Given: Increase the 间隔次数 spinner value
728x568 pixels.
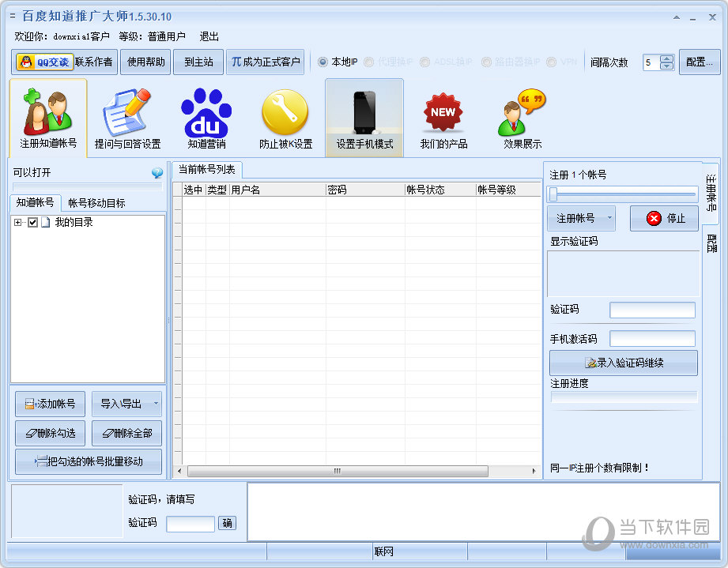Looking at the screenshot, I should [x=666, y=58].
